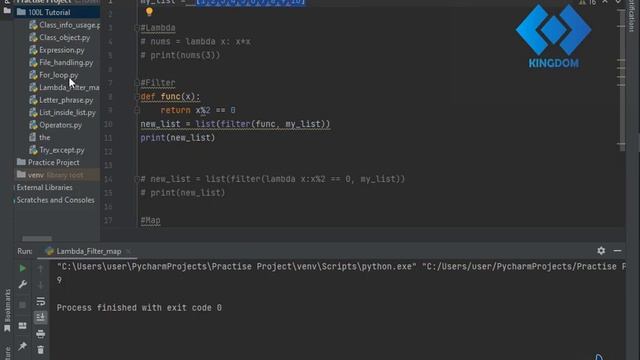Open run configuration with the wrench icon
This screenshot has width=640, height=360.
click(22, 284)
